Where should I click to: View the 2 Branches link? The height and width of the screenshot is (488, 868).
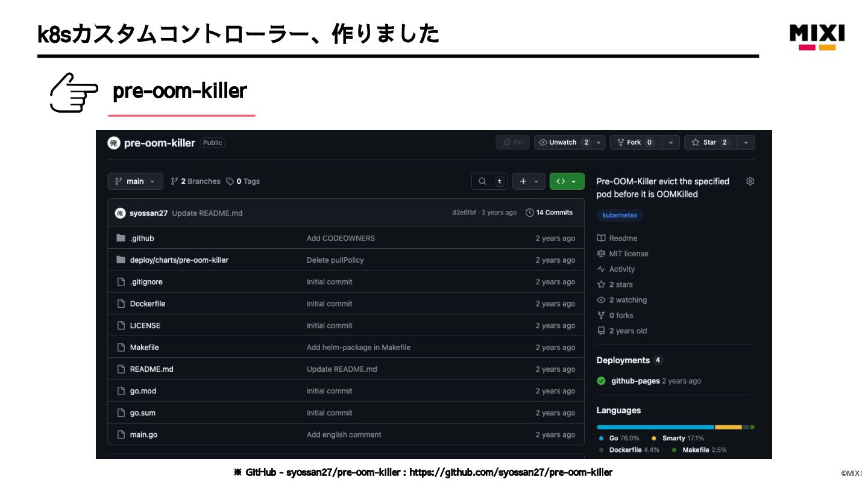(195, 181)
